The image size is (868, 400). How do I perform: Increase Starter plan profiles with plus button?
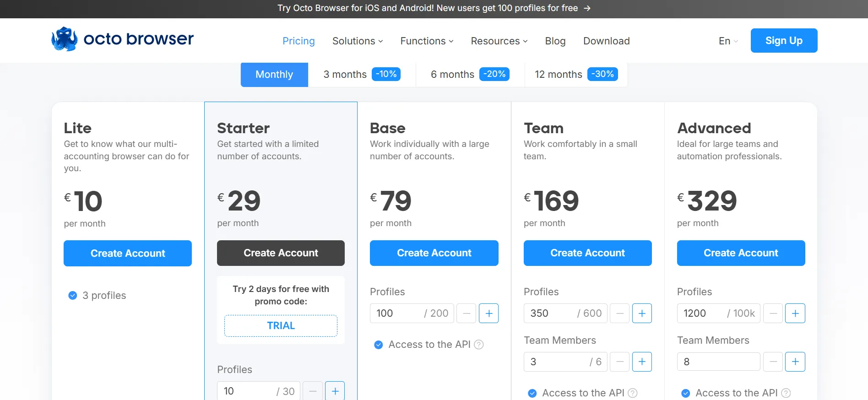click(x=335, y=391)
